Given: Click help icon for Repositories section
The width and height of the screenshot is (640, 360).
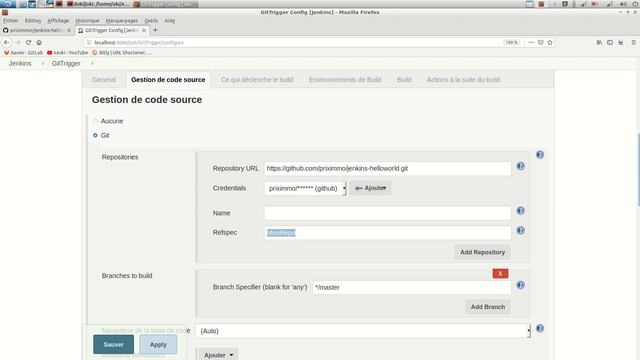Looking at the screenshot, I should click(540, 155).
